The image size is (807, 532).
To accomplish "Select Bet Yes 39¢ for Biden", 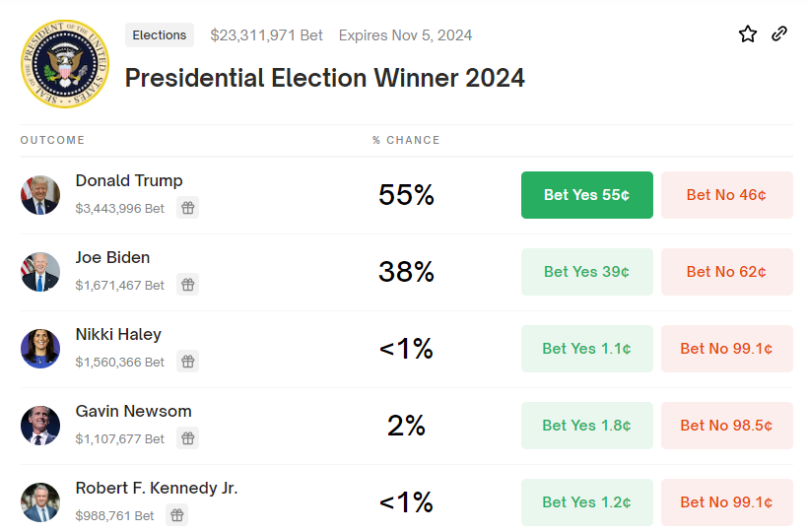I will [x=586, y=272].
